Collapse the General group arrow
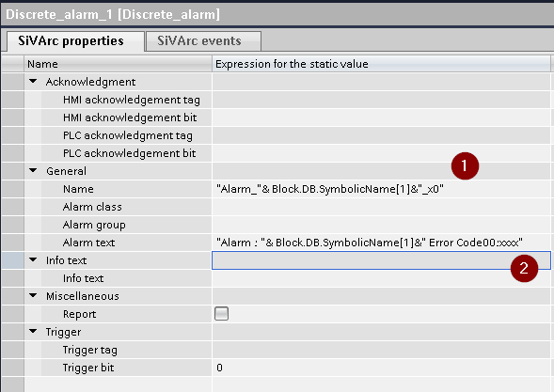This screenshot has width=554, height=392. click(33, 170)
